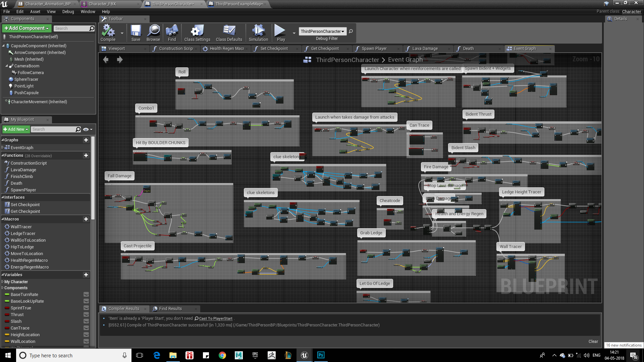Start Simulation mode
The height and width of the screenshot is (362, 644).
click(258, 33)
